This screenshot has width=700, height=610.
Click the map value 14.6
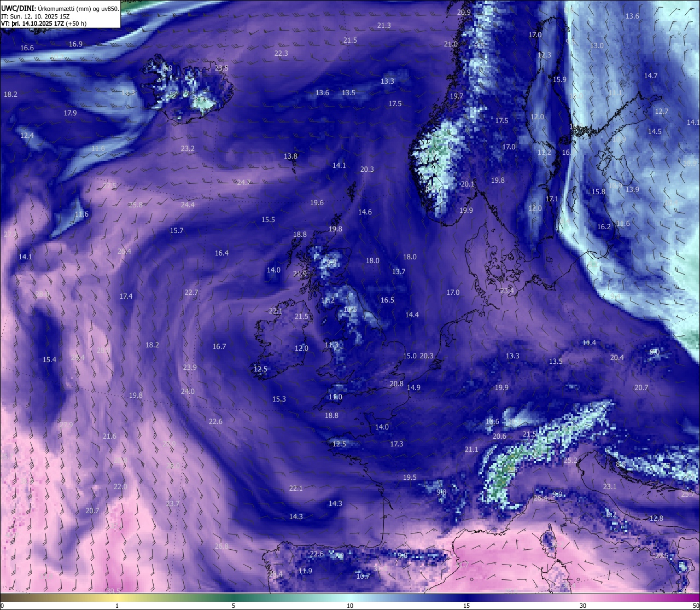(x=365, y=212)
